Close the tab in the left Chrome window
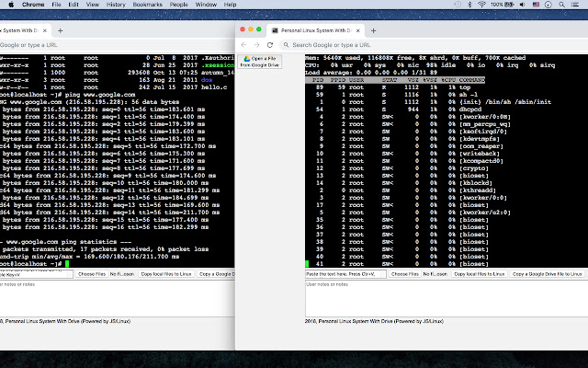Viewport: 588px width, 368px height. click(45, 30)
